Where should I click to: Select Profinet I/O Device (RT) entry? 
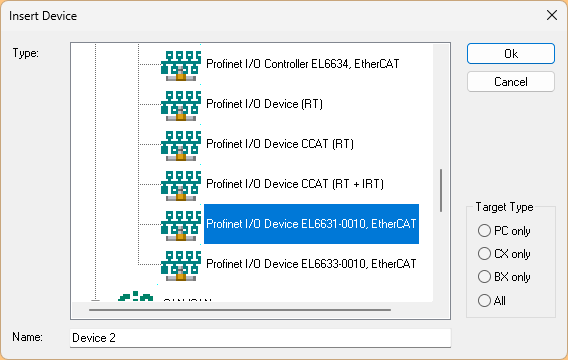pos(264,104)
